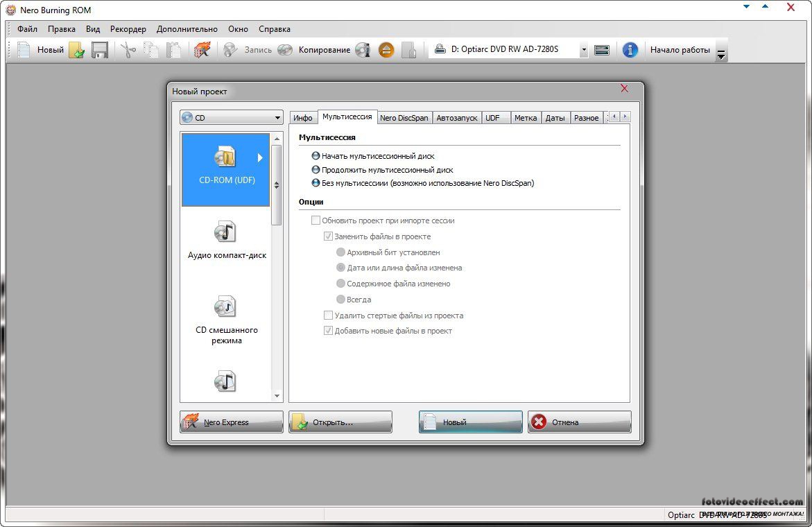Toggle Заменить файлы в проекте checkbox

click(328, 236)
